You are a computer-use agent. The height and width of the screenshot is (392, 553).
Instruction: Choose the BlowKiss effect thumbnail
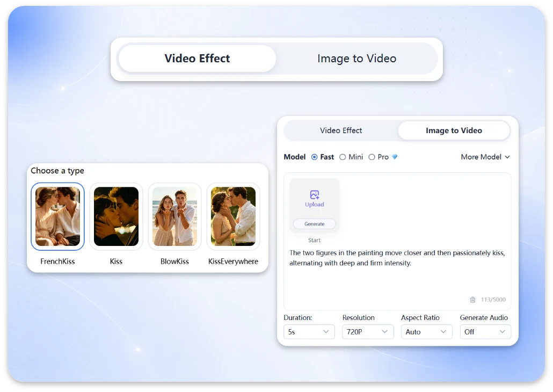point(174,216)
